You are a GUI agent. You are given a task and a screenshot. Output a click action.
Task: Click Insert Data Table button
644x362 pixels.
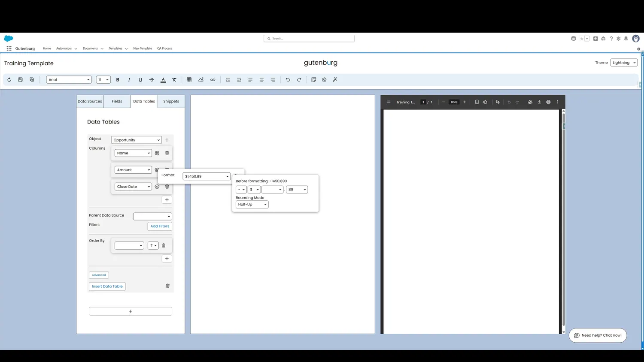click(107, 287)
